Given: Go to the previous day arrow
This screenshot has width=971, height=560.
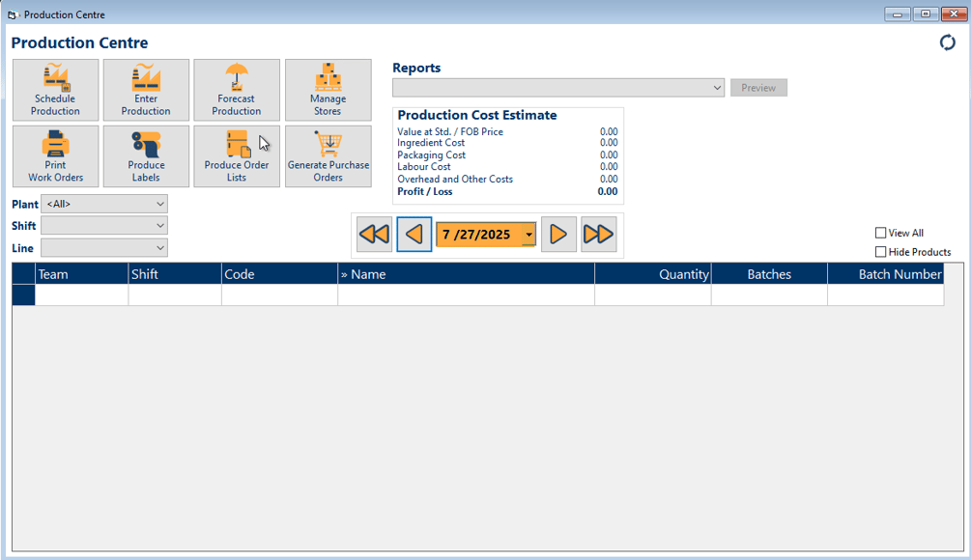Looking at the screenshot, I should click(x=414, y=234).
